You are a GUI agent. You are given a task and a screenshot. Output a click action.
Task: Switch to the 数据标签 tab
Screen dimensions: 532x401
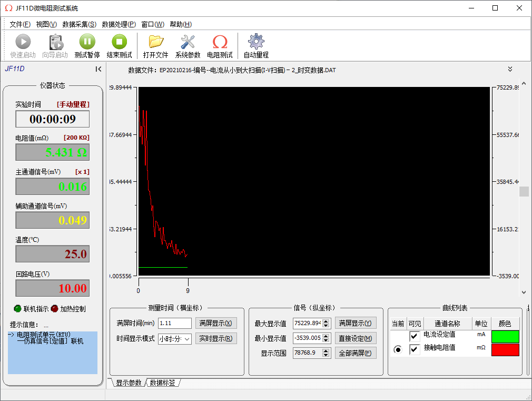pos(163,383)
